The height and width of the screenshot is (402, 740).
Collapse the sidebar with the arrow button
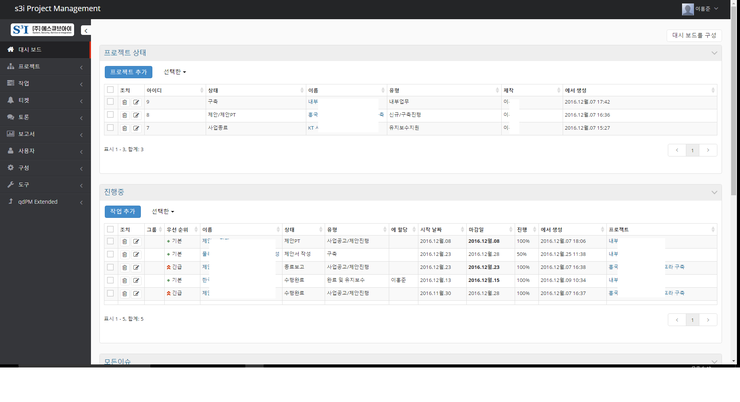pyautogui.click(x=85, y=31)
